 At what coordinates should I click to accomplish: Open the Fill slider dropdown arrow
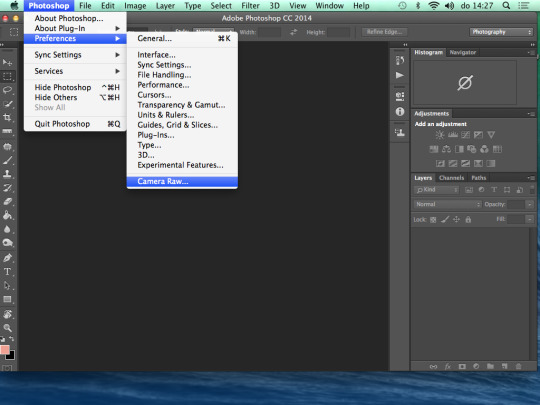pos(530,219)
